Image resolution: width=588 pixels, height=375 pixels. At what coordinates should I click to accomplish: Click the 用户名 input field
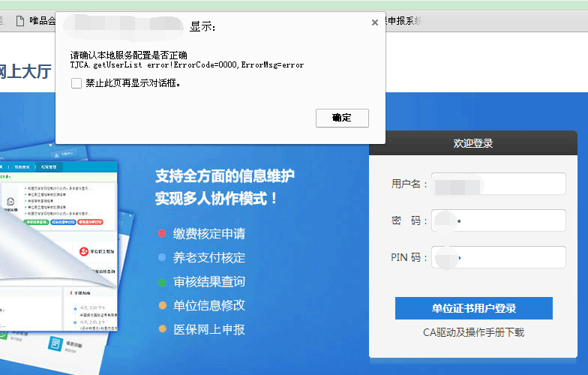(x=499, y=184)
